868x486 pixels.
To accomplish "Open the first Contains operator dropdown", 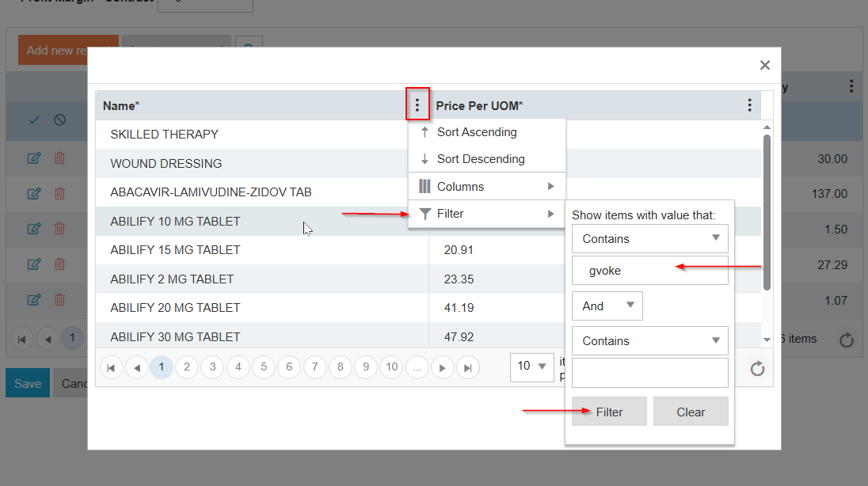I will pyautogui.click(x=650, y=238).
